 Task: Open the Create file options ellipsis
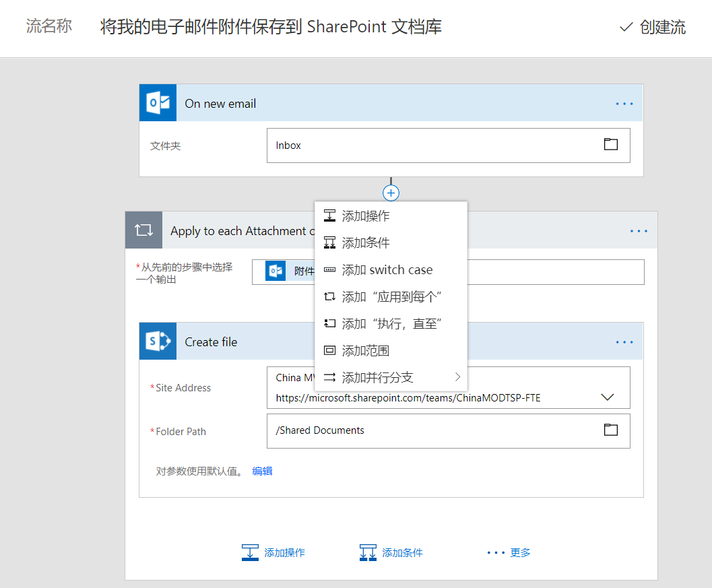pos(624,342)
